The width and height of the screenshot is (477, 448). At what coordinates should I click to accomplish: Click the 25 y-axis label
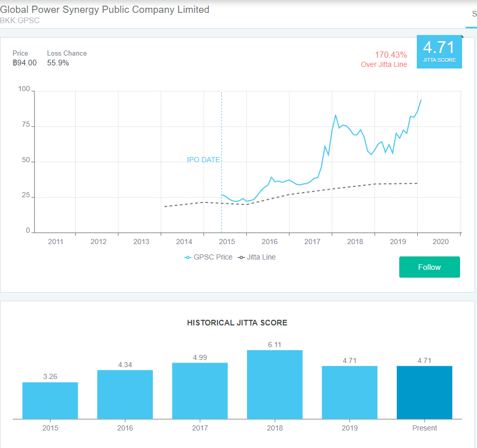click(x=26, y=195)
